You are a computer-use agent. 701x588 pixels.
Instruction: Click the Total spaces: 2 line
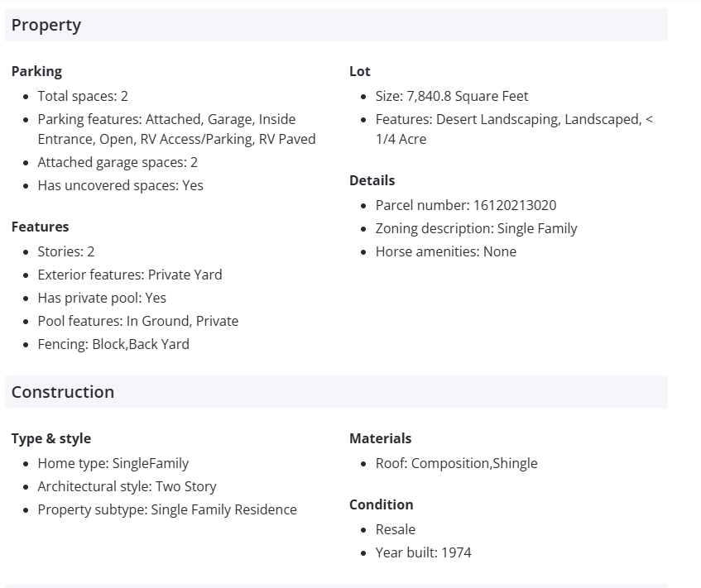tap(83, 96)
